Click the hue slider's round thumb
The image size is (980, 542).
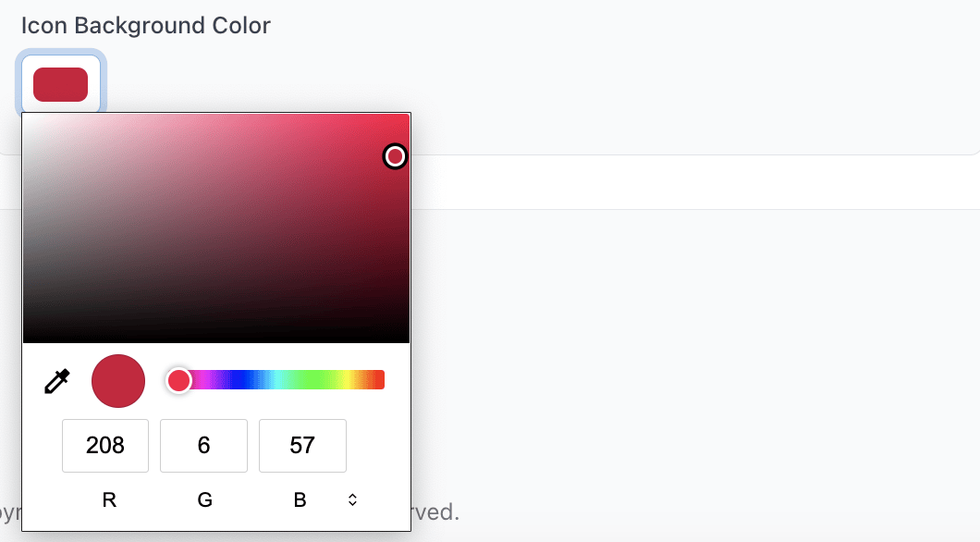(178, 380)
